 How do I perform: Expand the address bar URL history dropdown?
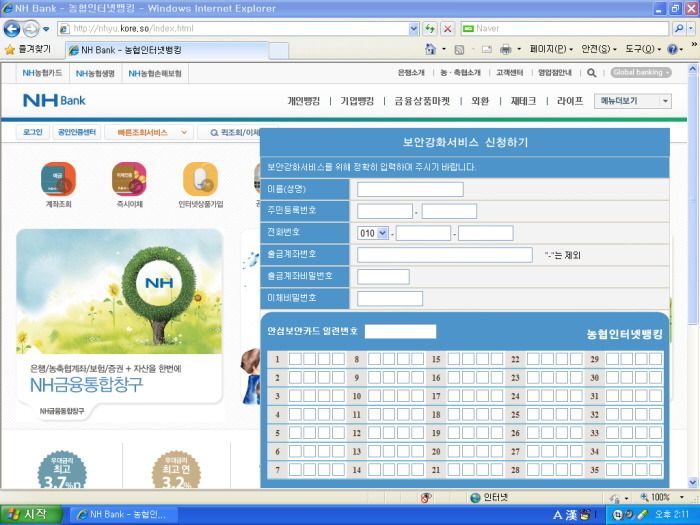(414, 29)
